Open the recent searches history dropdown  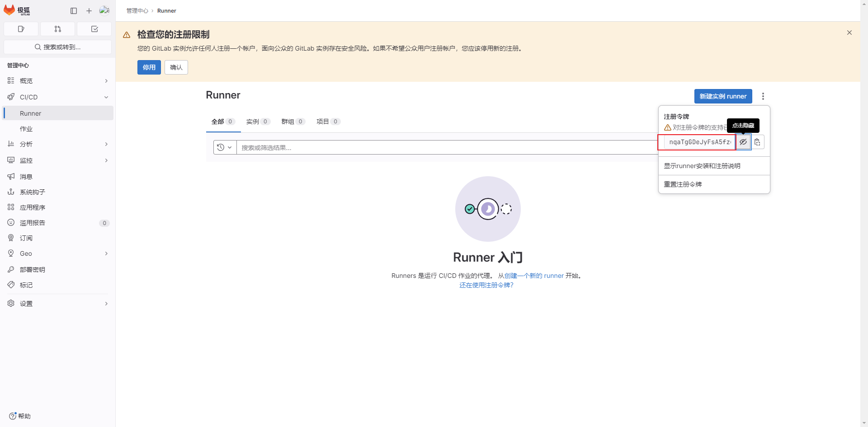point(225,147)
